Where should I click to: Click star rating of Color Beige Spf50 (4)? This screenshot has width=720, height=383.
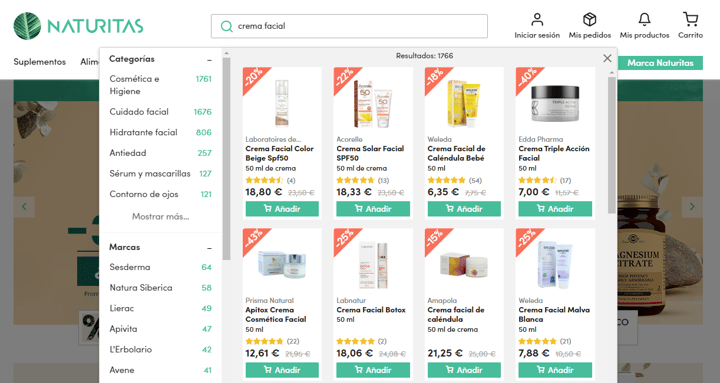pos(264,180)
